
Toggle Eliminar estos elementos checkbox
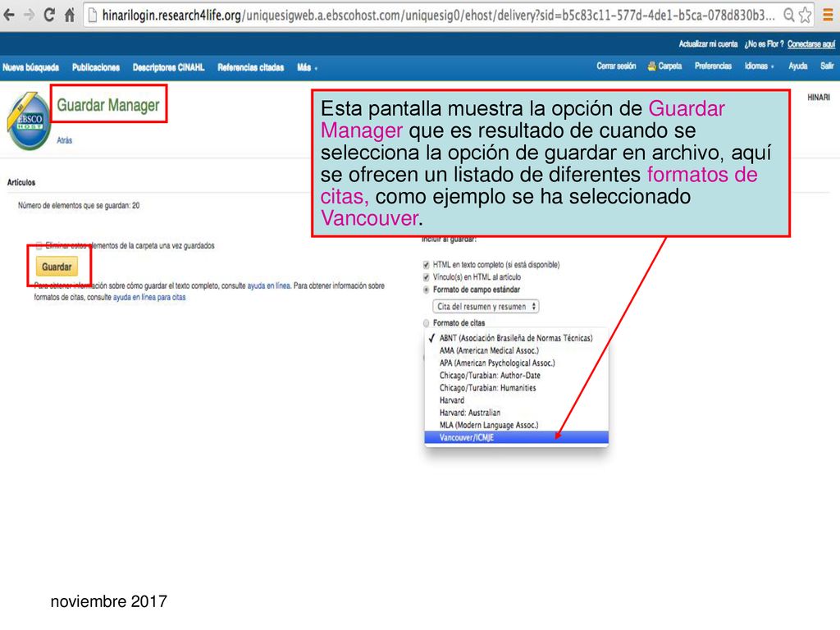tap(39, 246)
